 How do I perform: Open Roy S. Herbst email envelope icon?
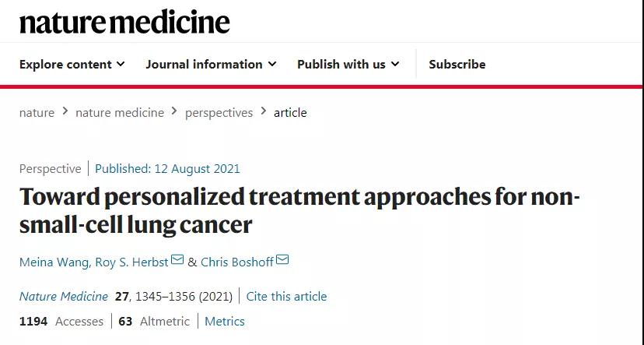177,259
